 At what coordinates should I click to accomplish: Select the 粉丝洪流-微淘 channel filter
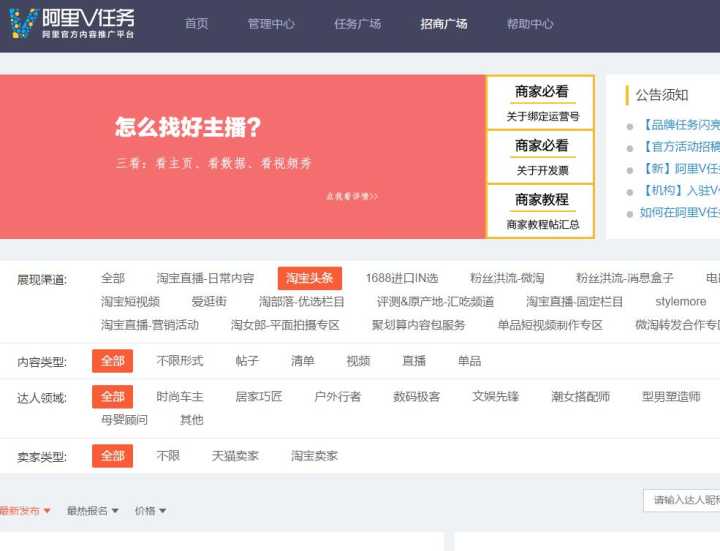point(507,278)
